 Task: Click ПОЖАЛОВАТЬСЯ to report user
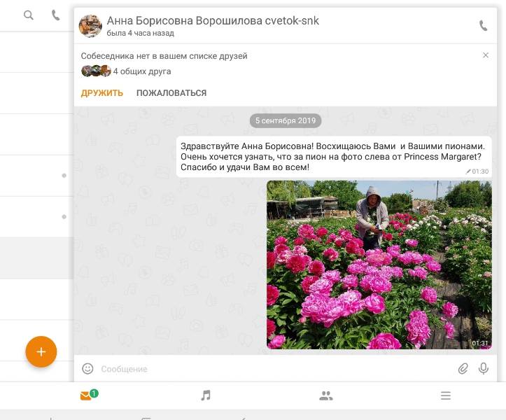tap(171, 93)
